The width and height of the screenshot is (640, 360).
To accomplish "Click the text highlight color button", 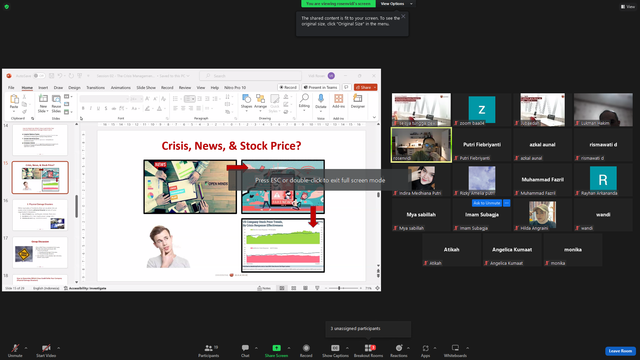I will click(147, 109).
